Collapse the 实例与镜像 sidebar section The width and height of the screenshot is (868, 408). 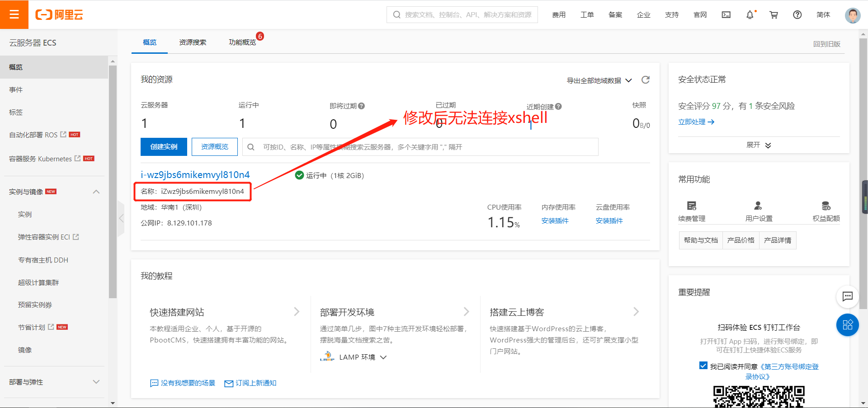96,192
